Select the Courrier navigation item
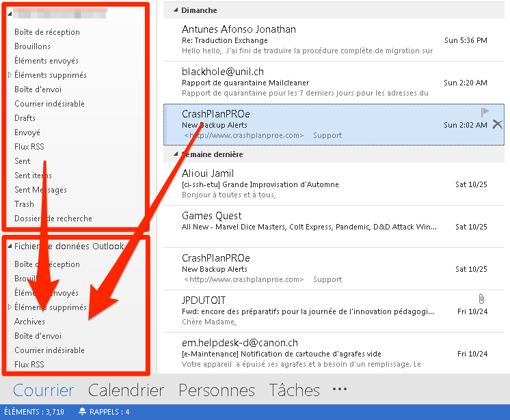 point(43,390)
